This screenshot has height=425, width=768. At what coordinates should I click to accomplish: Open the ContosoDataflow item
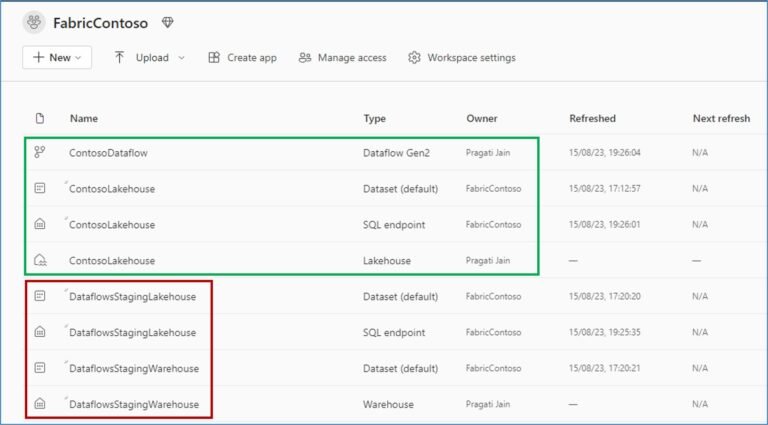point(108,153)
